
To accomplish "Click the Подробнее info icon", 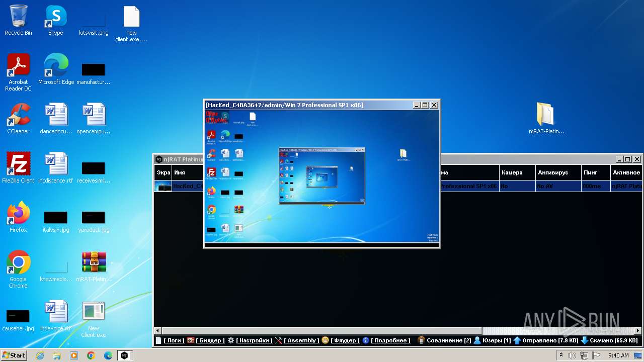I will [366, 340].
